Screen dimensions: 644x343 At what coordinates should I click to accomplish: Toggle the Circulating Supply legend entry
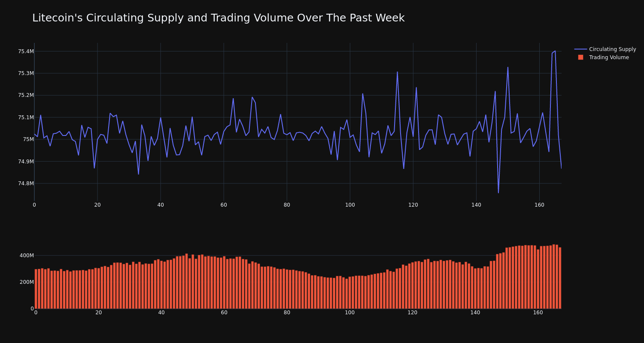[605, 49]
